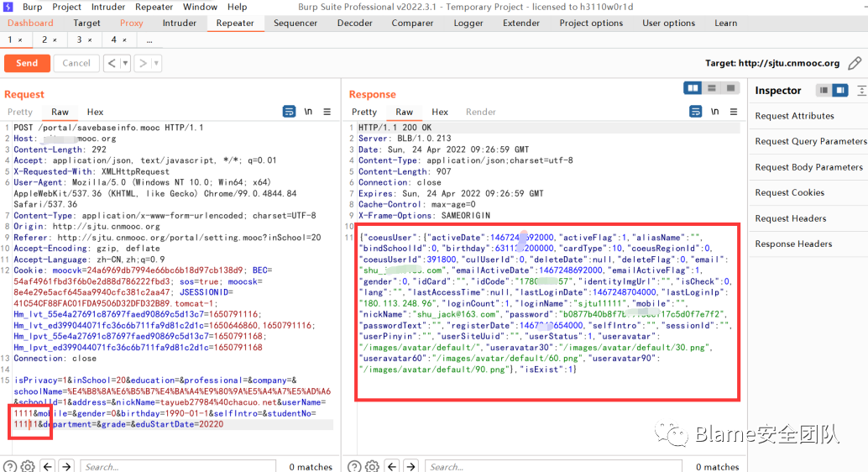Open the Help menu
Screen dimensions: 868x472
pyautogui.click(x=237, y=7)
